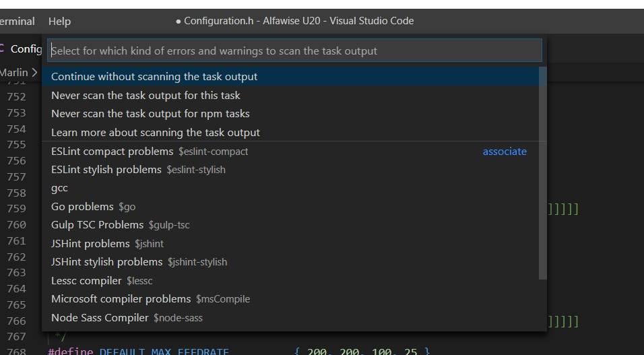Click the associate link
644x355 pixels.
pos(505,152)
